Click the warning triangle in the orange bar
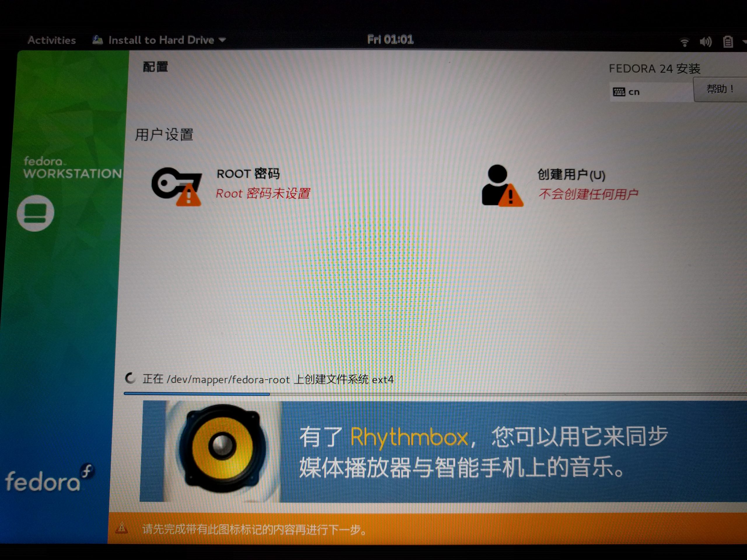 (x=122, y=528)
